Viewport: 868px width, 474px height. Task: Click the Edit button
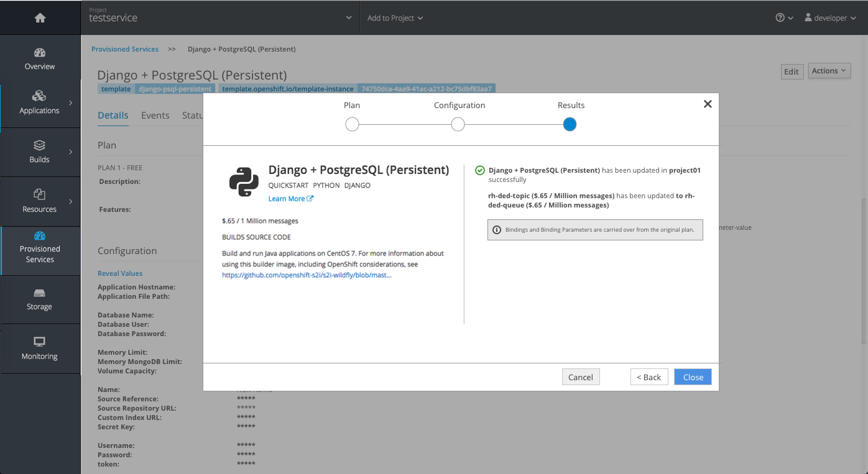tap(792, 71)
